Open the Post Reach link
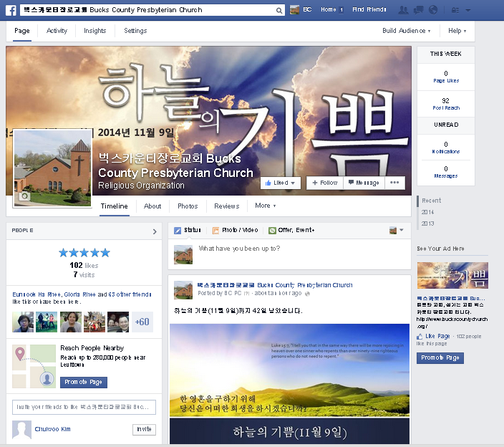Screen dimensions: 504x447 (x=446, y=108)
